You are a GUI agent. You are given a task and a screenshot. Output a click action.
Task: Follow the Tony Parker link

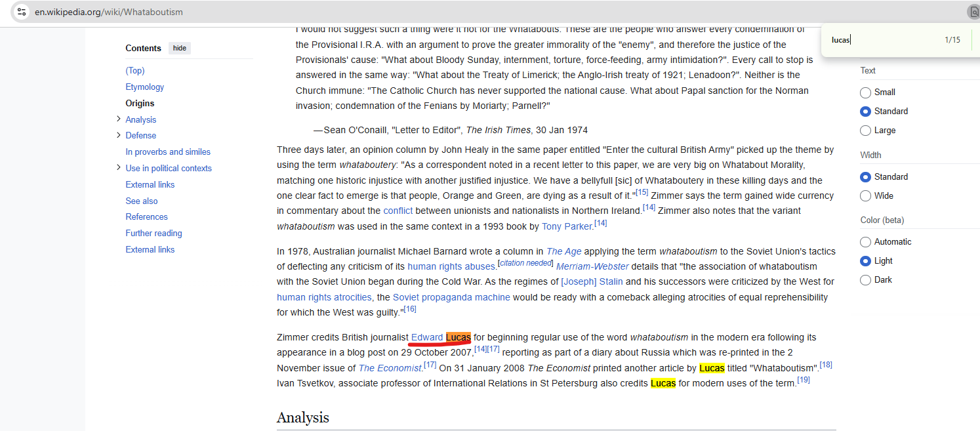click(567, 226)
